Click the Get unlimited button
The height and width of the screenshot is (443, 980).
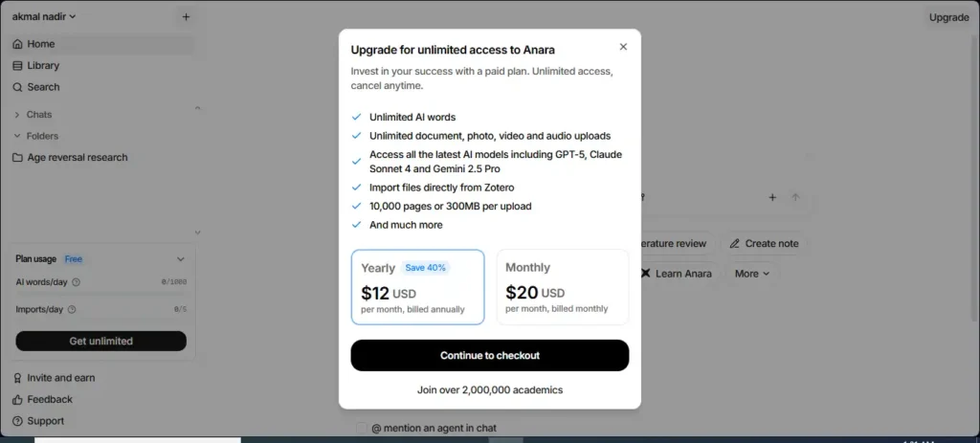tap(101, 342)
